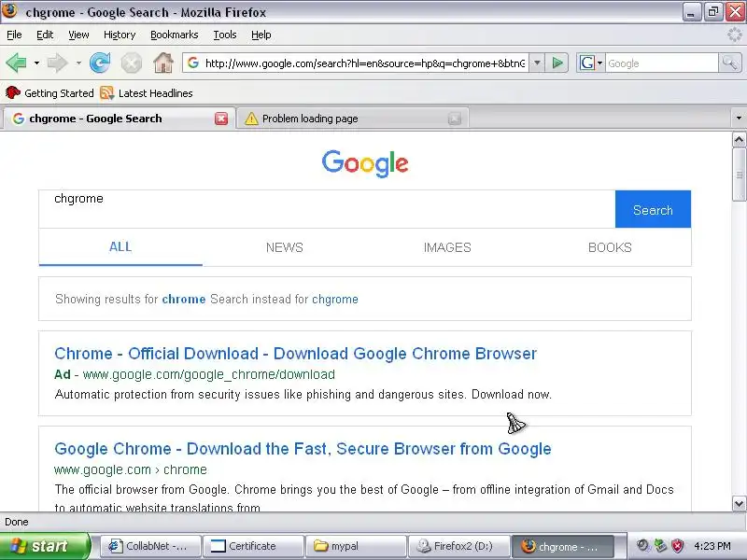Screen dimensions: 747x560
Task: Click the toolbar Google search box
Action: [662, 63]
